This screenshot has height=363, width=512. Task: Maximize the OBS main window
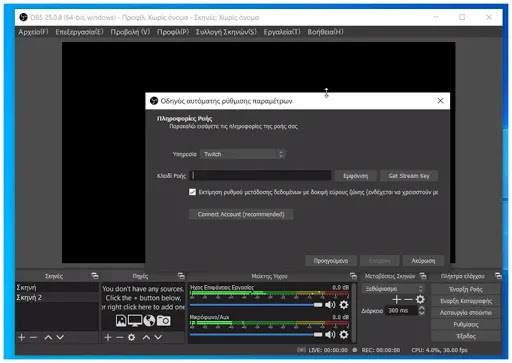click(x=462, y=17)
